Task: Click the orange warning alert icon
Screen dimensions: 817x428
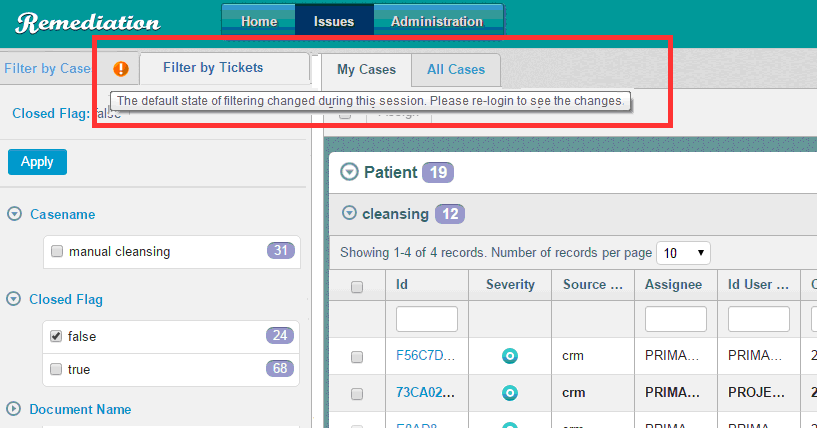Action: [121, 68]
